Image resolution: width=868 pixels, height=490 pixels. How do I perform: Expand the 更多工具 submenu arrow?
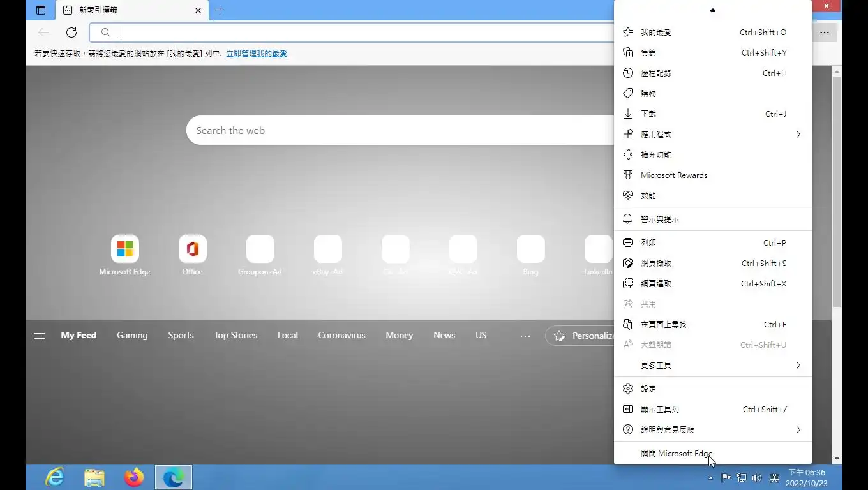(798, 365)
